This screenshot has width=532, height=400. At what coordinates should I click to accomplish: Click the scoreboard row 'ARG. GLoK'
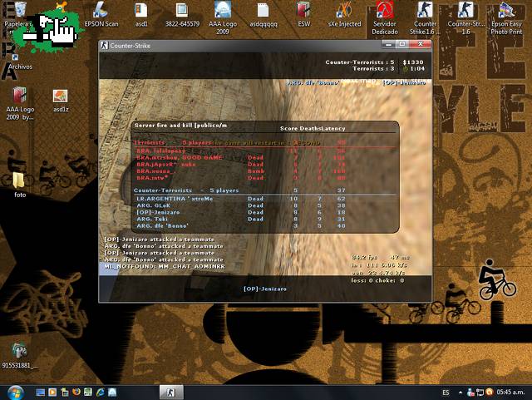[241, 205]
